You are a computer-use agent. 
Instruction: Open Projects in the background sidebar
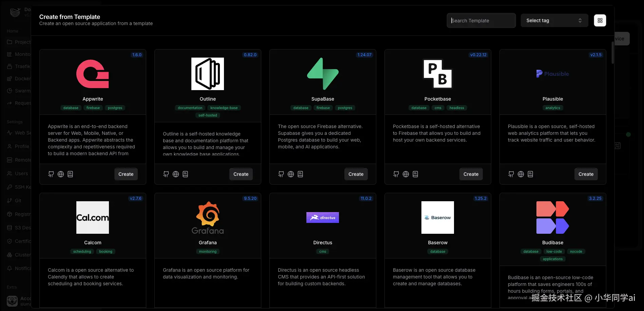click(19, 42)
